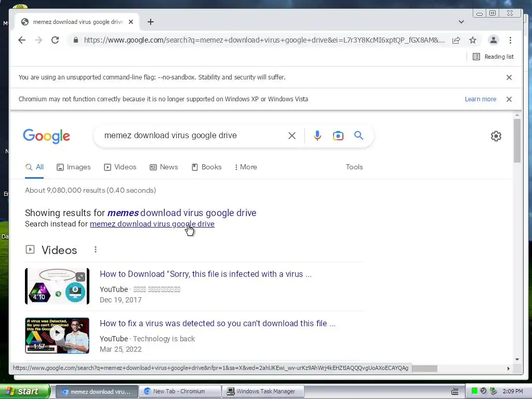Image resolution: width=532 pixels, height=399 pixels.
Task: Open video about infected file download
Action: point(206,274)
